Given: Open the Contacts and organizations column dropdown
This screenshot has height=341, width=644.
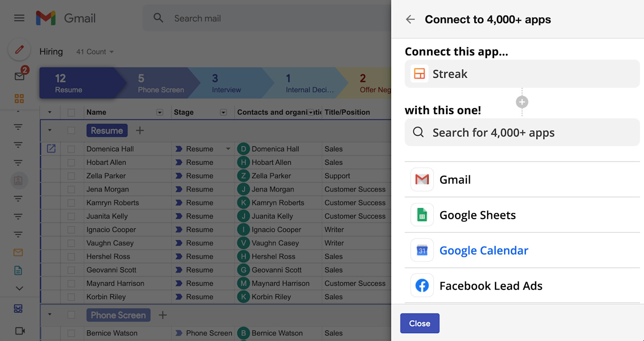Looking at the screenshot, I should pos(311,112).
